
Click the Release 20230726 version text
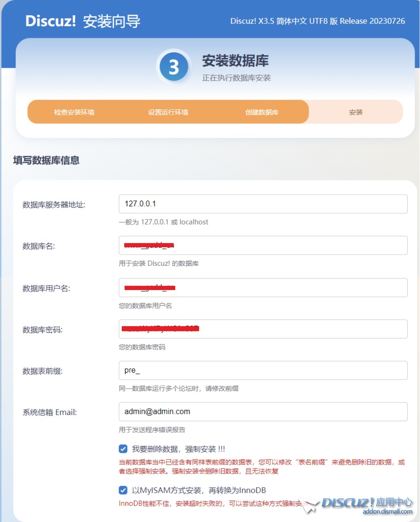click(x=372, y=21)
